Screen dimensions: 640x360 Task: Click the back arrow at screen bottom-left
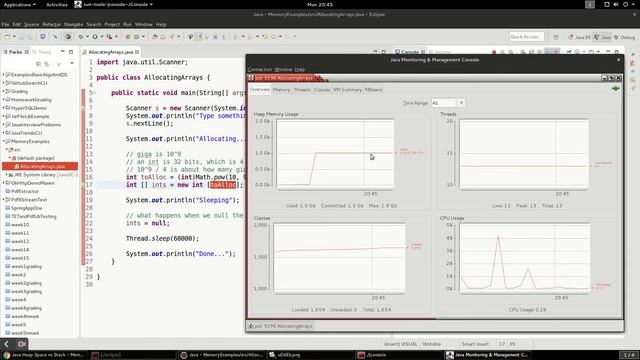[7, 344]
